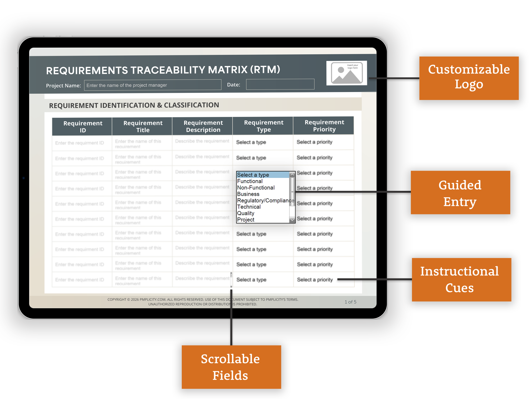Click the Date input field
Image resolution: width=532 pixels, height=399 pixels.
[280, 84]
